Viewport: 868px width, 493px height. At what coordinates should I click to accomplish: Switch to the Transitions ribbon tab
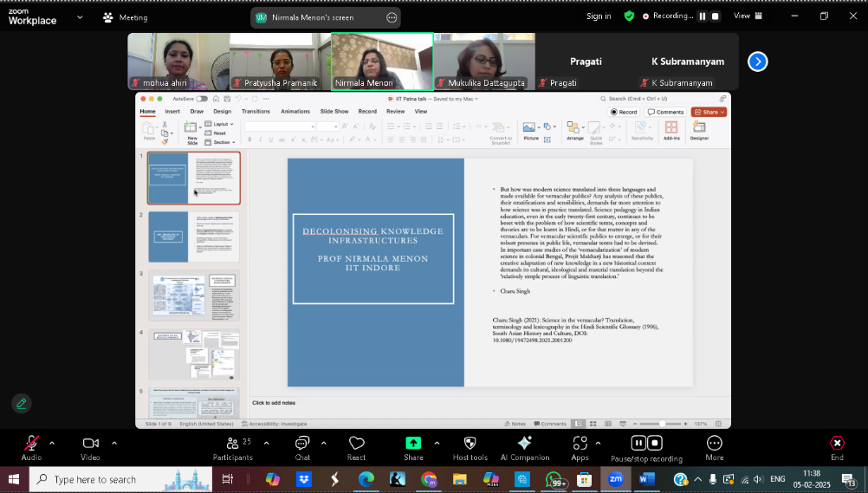(x=256, y=112)
